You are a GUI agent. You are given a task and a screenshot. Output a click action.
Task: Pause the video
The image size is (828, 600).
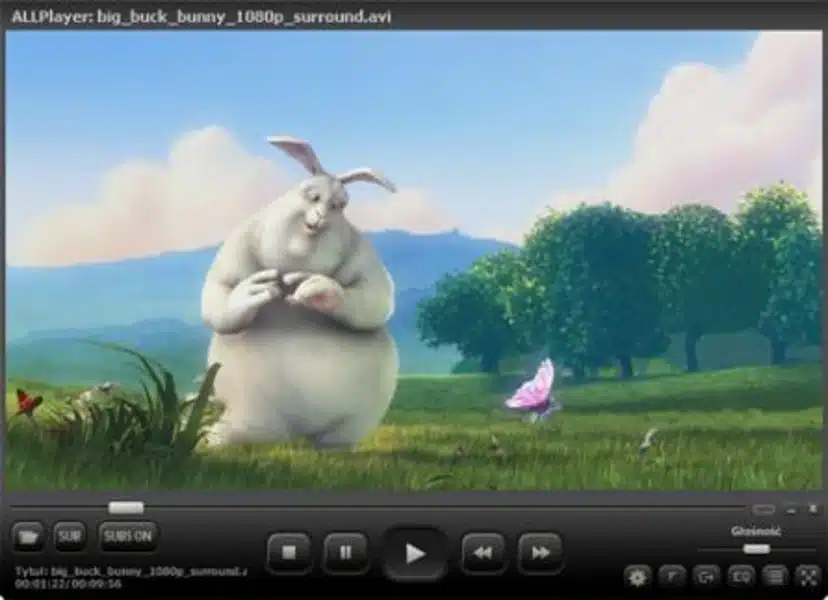[345, 552]
